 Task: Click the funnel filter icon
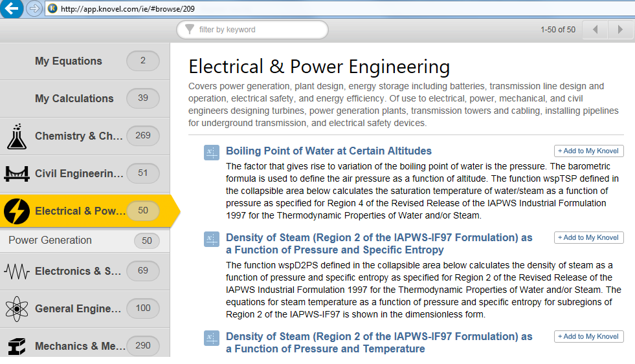click(x=190, y=30)
